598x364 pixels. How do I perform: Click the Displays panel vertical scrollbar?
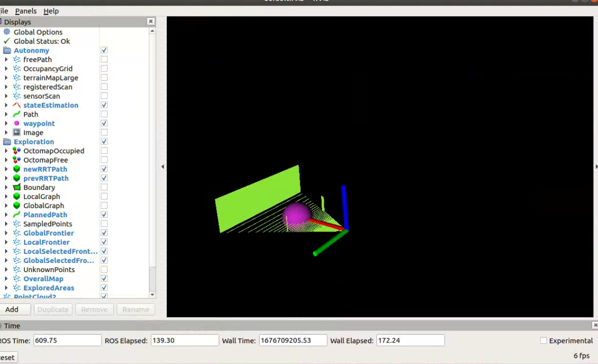pos(152,152)
